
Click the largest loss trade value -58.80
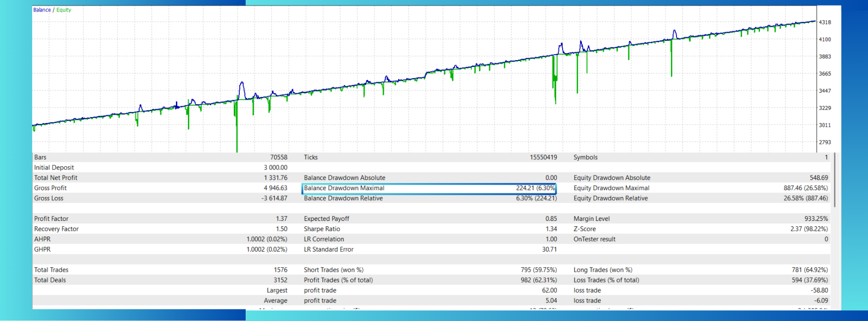(x=819, y=291)
